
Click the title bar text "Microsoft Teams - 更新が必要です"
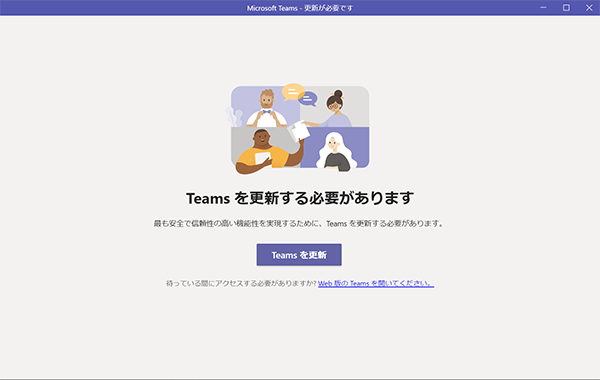(x=300, y=8)
